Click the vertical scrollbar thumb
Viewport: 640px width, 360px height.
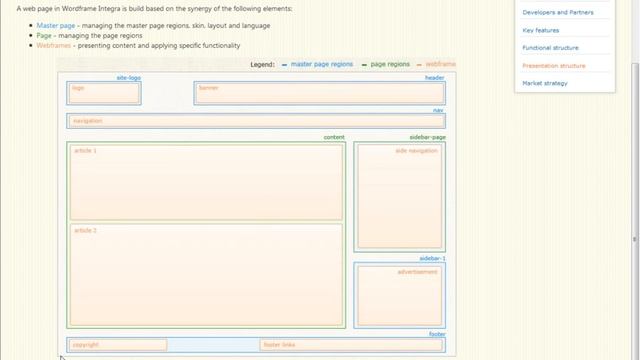click(x=635, y=210)
